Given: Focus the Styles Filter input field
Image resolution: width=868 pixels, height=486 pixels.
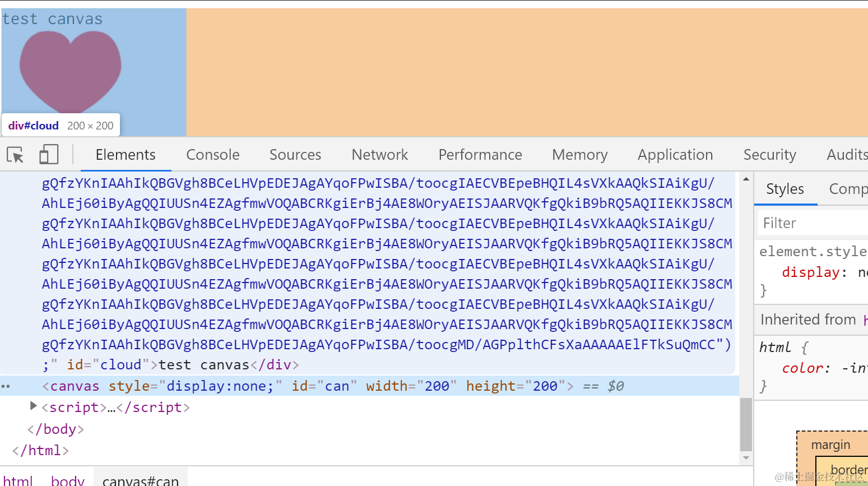Looking at the screenshot, I should (813, 223).
